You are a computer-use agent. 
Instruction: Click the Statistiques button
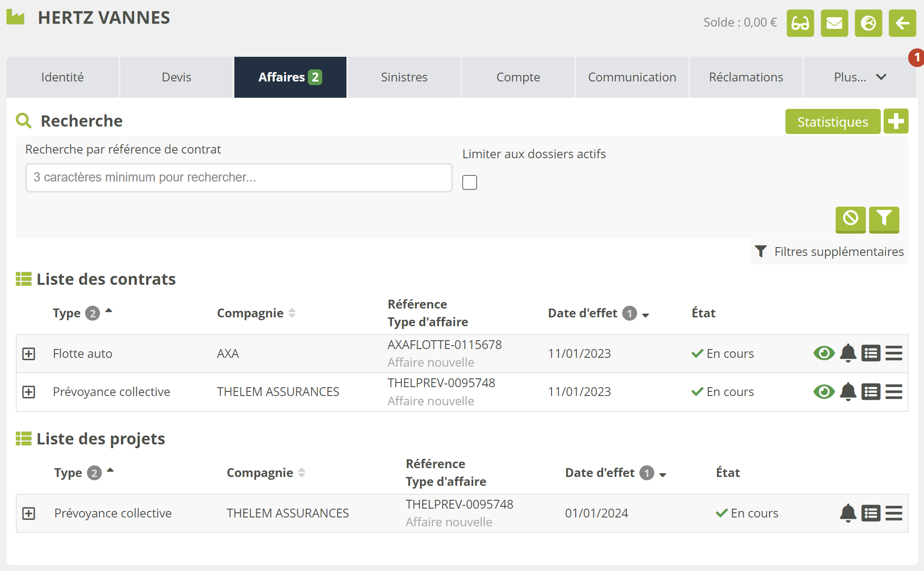coord(832,122)
